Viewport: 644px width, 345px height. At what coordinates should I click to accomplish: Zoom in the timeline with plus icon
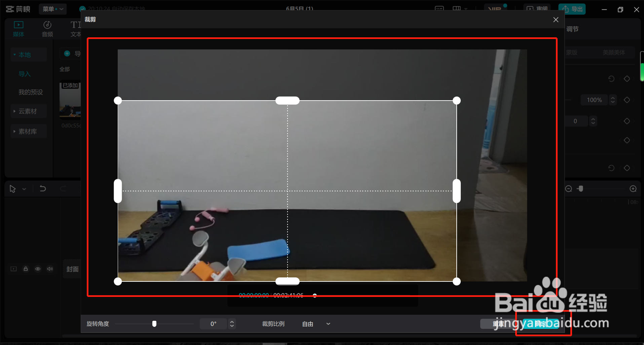[x=633, y=189]
